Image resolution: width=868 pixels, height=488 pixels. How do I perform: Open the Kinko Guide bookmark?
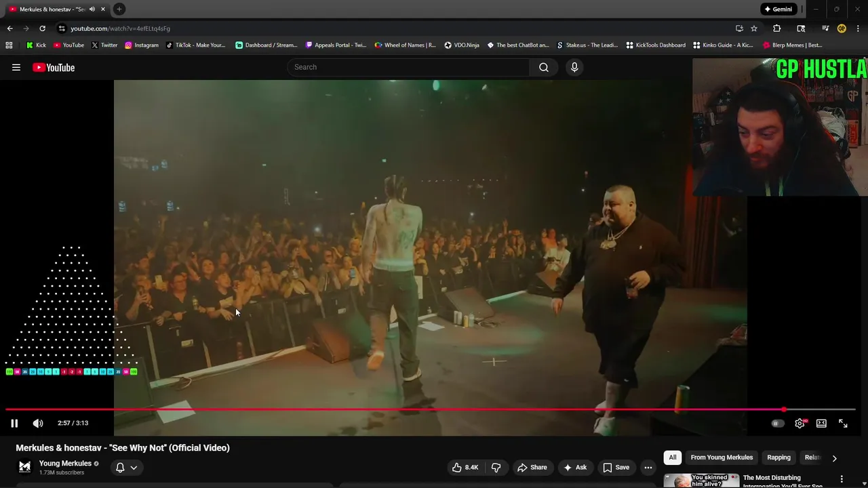point(723,45)
